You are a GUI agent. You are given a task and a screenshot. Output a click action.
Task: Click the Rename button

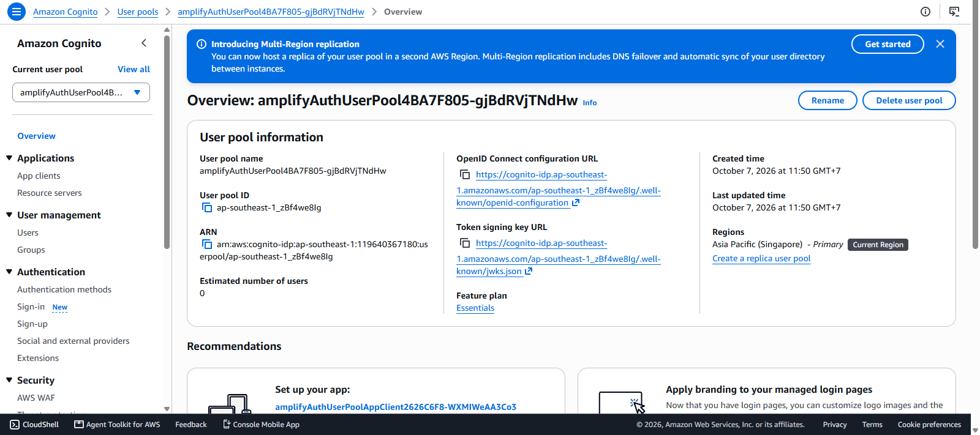pos(827,100)
